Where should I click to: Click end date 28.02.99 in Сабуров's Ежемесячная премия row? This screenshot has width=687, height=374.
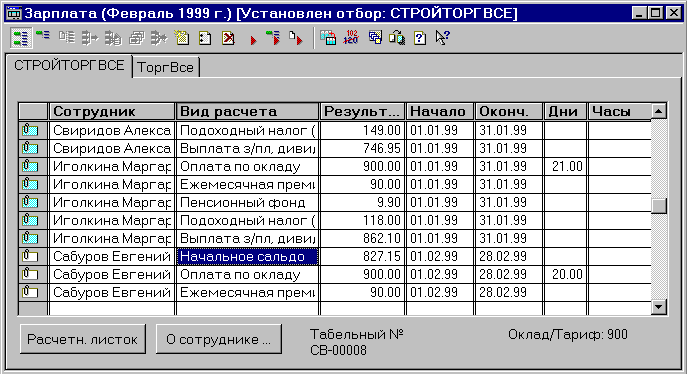[x=509, y=292]
